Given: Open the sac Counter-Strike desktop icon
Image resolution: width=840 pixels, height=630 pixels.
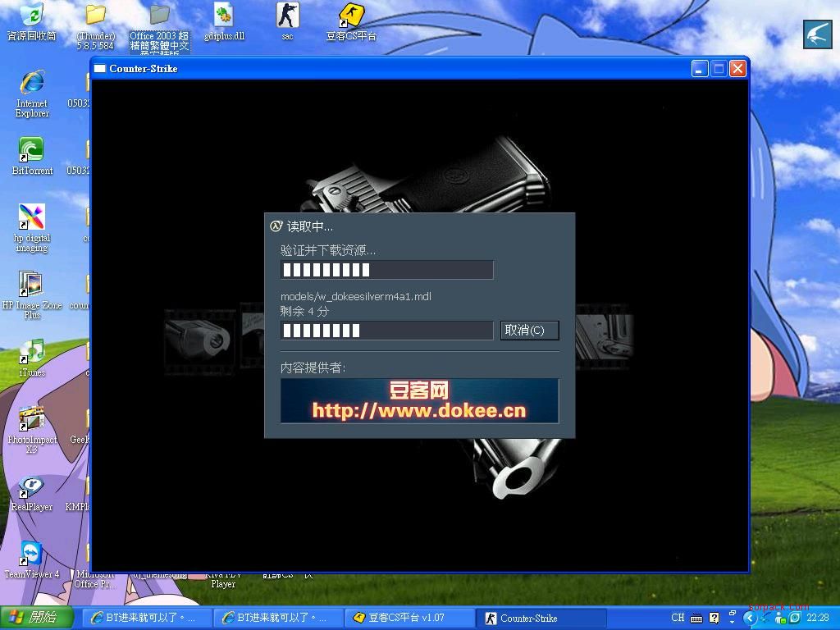Looking at the screenshot, I should [x=287, y=16].
